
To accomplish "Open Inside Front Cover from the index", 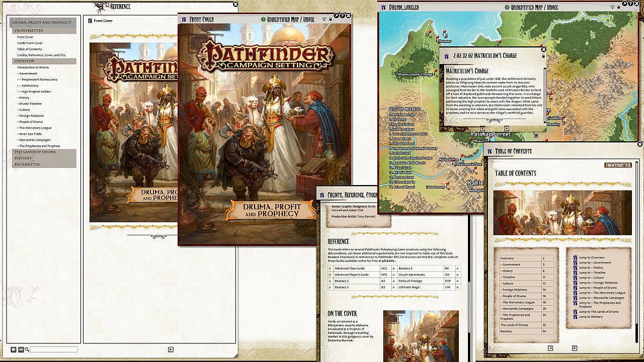I will pos(30,43).
